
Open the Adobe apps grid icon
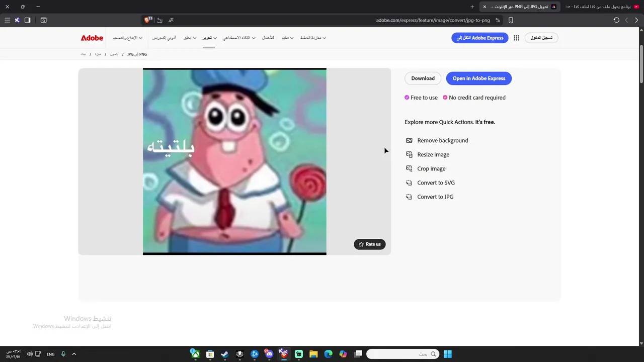tap(516, 38)
